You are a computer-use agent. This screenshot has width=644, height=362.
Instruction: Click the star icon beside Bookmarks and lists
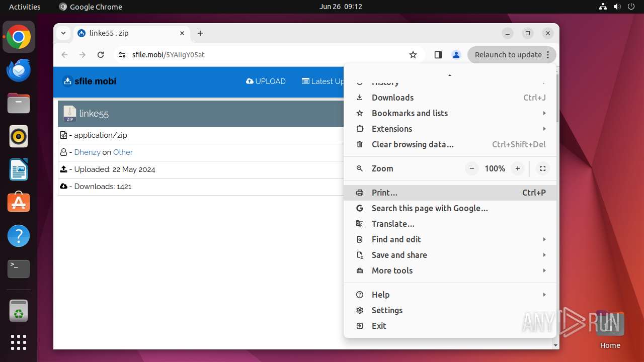[360, 113]
